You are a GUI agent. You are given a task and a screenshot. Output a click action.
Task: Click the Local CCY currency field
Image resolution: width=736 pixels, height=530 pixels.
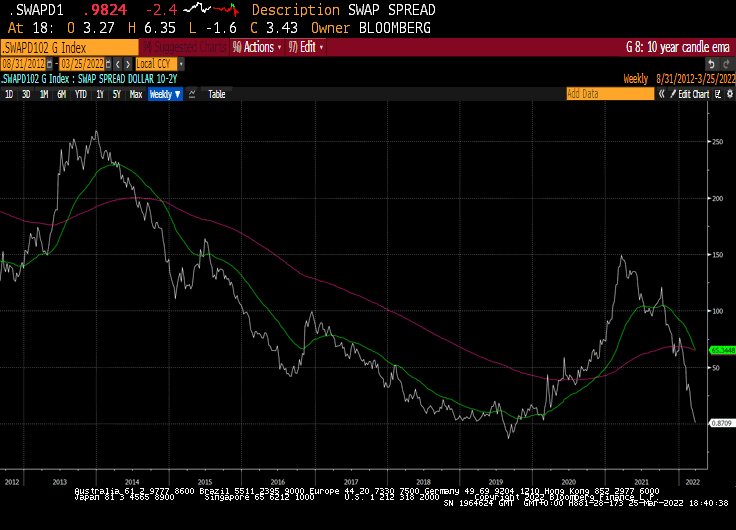point(156,64)
